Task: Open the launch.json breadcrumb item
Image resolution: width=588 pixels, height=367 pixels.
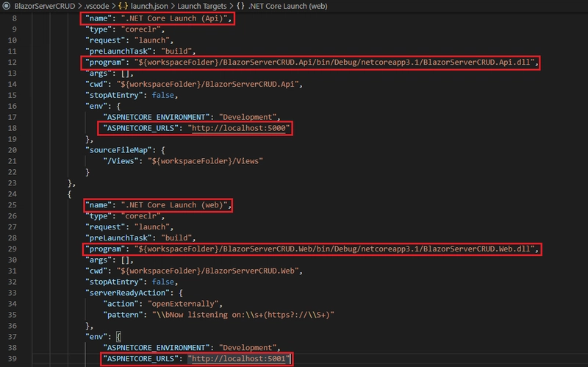Action: coord(149,6)
